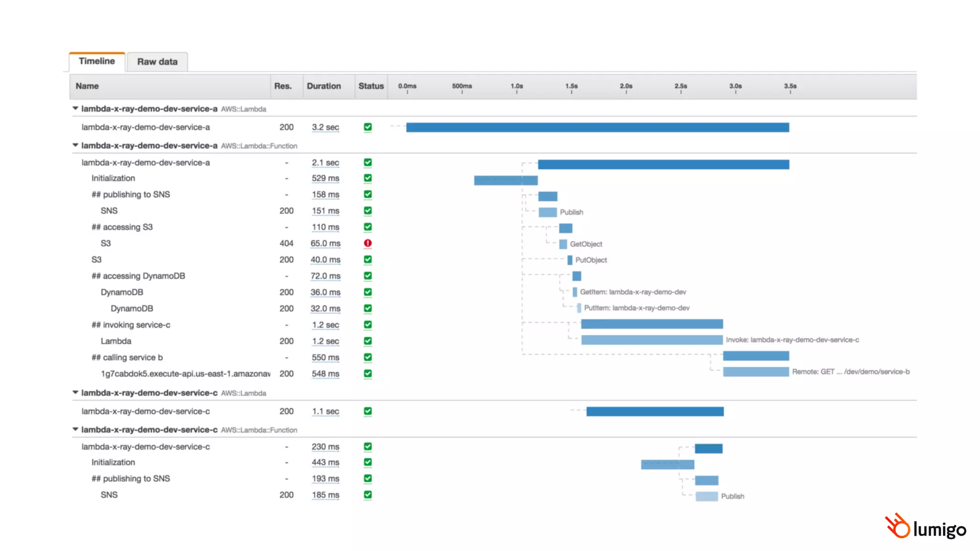Collapse first lambda-x-ray-demo-dev-service-a AWS::Lambda group
Viewport: 980px width, 551px height.
tap(75, 109)
